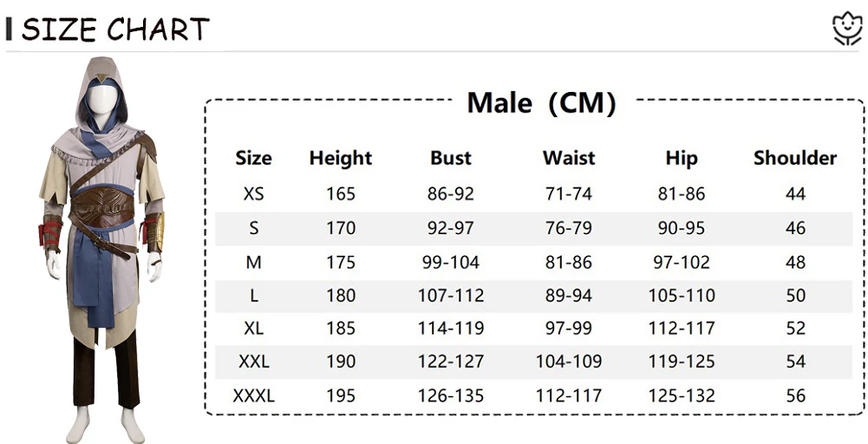
Task: Select shoulder value 56 in XXXL row
Action: (795, 396)
